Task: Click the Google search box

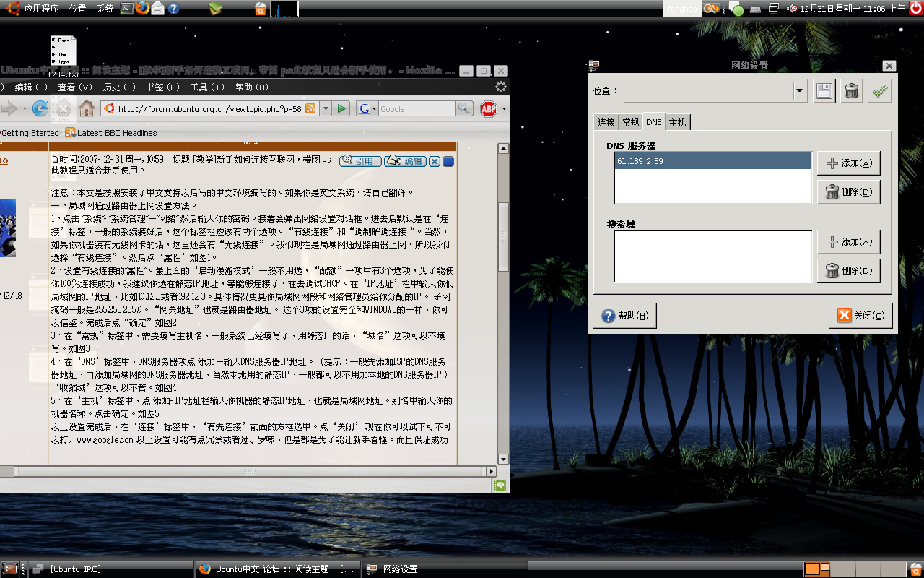Action: [x=417, y=109]
